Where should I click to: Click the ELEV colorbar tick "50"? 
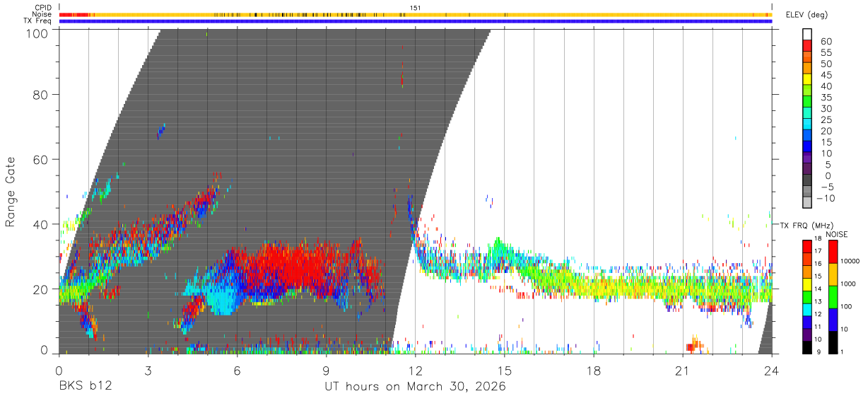[826, 64]
